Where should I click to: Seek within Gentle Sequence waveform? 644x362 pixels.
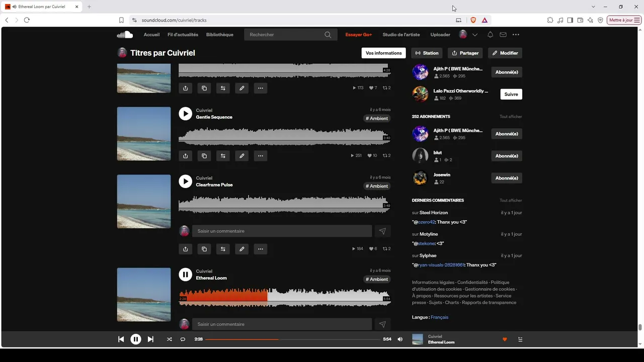(x=285, y=137)
